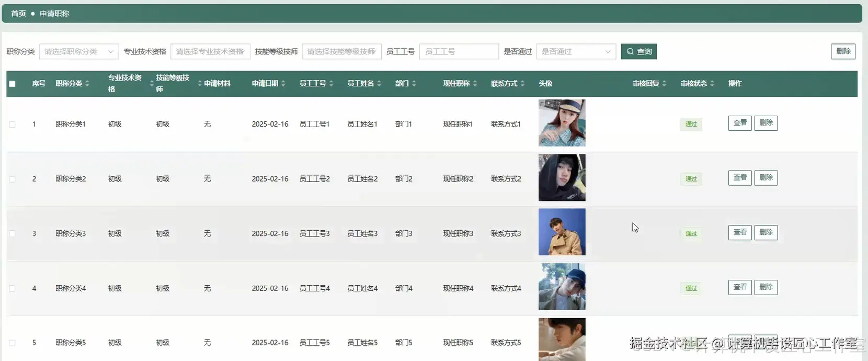Delete the 员工姓名2 row

(x=766, y=178)
